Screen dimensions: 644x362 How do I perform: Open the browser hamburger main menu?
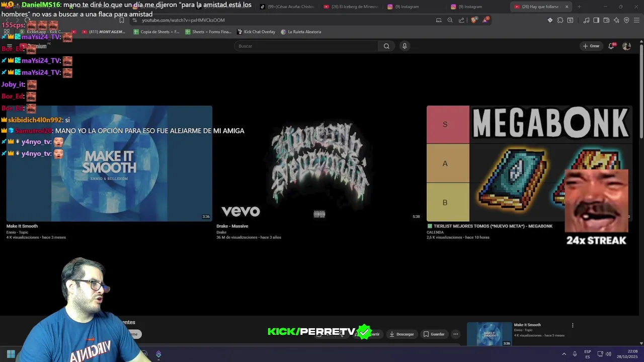(x=636, y=20)
